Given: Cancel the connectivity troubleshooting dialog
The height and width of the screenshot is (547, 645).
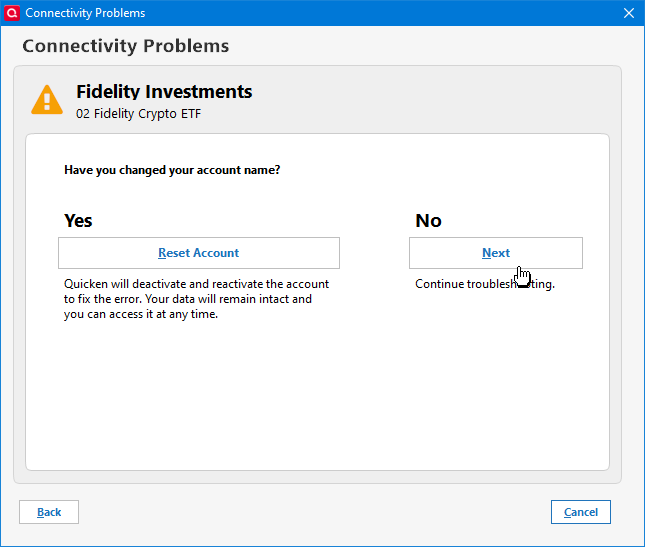Looking at the screenshot, I should (x=580, y=512).
